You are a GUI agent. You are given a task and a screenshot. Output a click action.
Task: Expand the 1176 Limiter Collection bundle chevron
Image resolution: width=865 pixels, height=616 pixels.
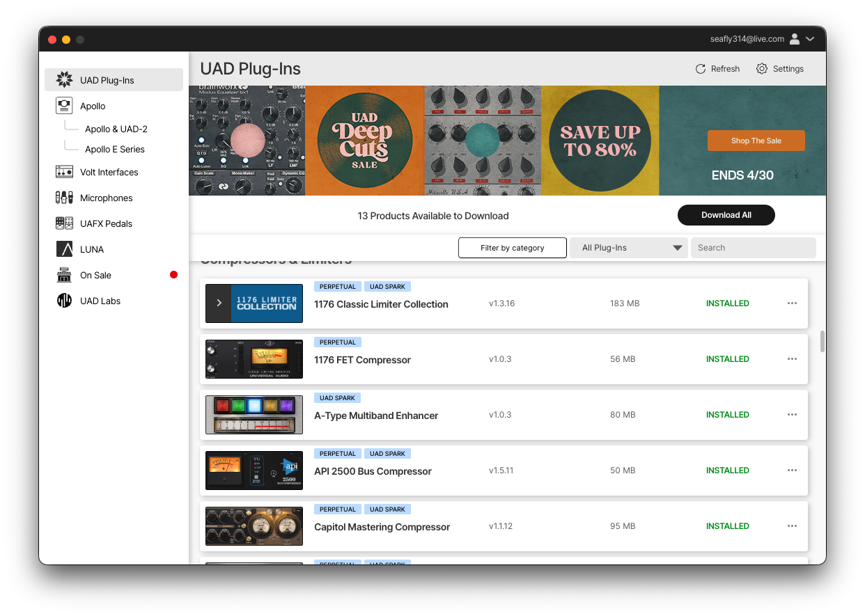pyautogui.click(x=219, y=303)
